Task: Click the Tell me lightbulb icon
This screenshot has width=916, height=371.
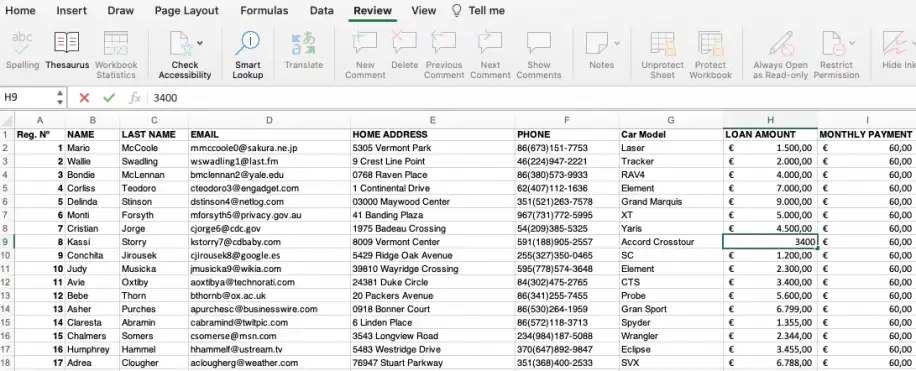Action: 457,11
